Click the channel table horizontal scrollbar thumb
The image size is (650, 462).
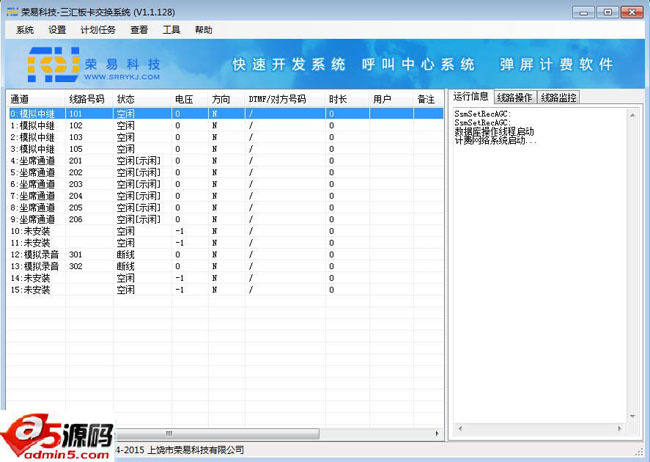click(x=218, y=433)
